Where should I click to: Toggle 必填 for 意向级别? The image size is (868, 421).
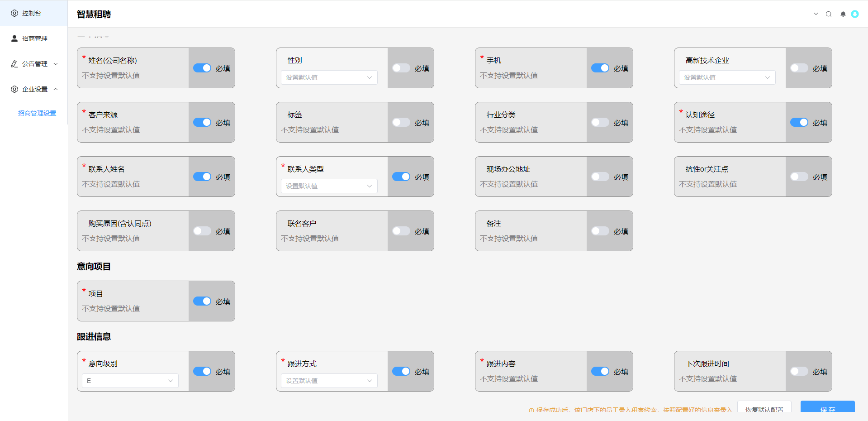point(202,371)
